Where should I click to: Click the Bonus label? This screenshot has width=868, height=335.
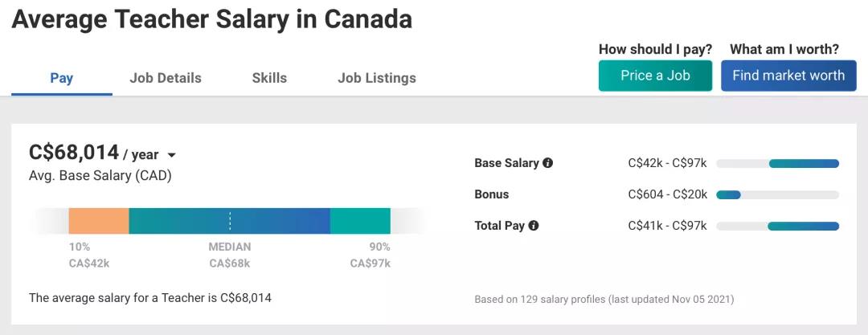[492, 194]
